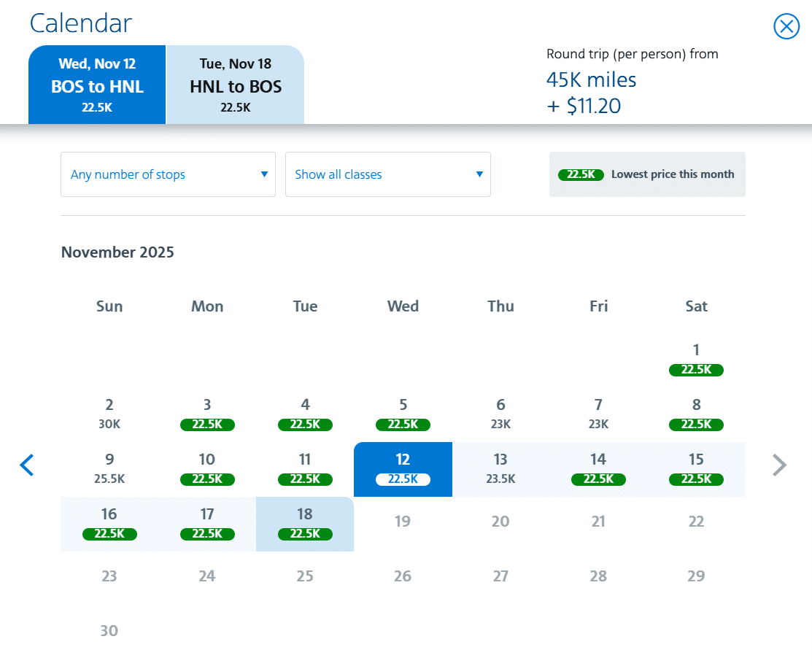Viewport: 812px width, 666px height.
Task: Select return date November 18
Action: click(305, 524)
